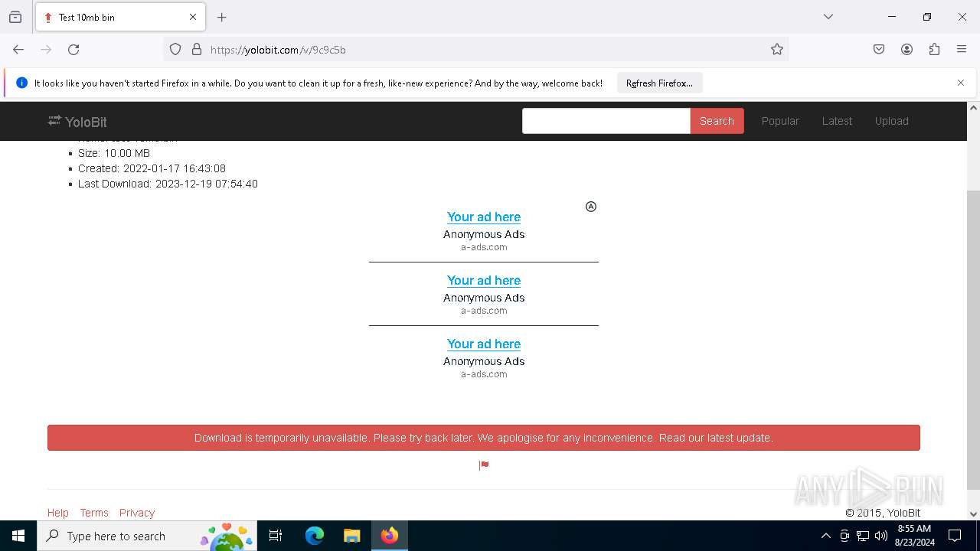This screenshot has height=551, width=980.
Task: Open the Pocket save icon
Action: coord(879,50)
